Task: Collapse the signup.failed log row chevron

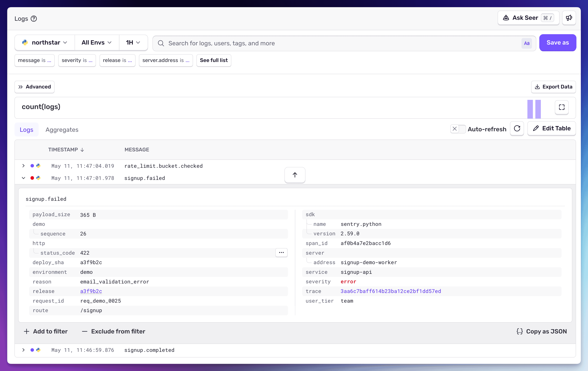Action: click(23, 178)
